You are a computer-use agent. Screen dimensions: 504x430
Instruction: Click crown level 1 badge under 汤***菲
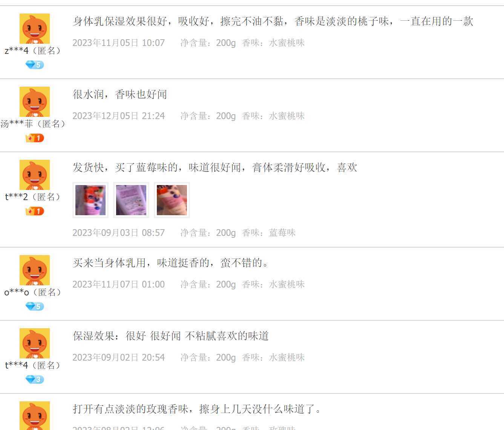coord(35,138)
